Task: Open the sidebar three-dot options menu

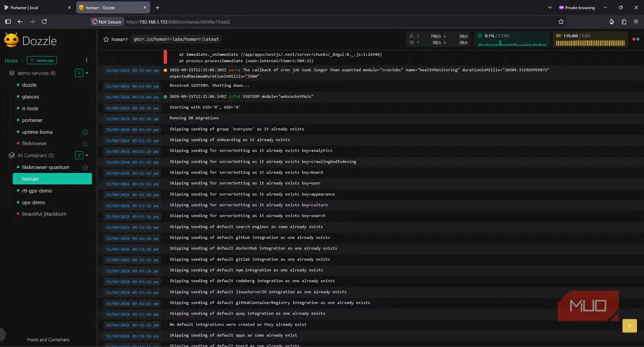Action: [x=87, y=60]
